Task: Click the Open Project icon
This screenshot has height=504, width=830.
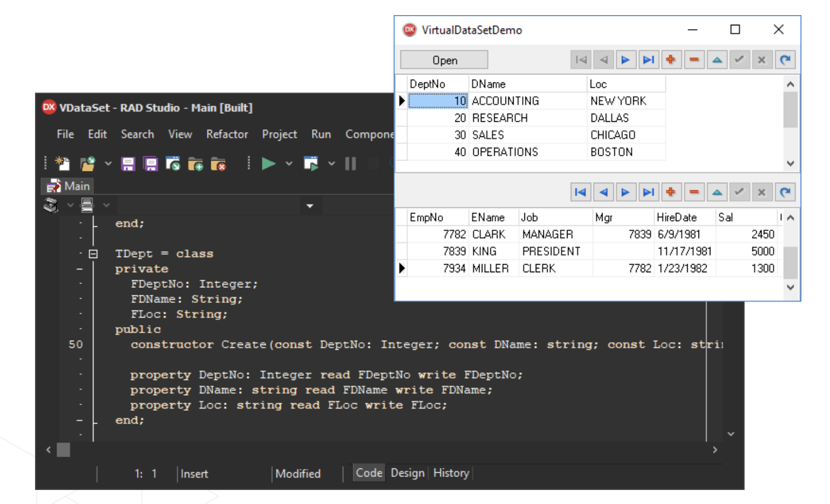Action: [x=173, y=164]
